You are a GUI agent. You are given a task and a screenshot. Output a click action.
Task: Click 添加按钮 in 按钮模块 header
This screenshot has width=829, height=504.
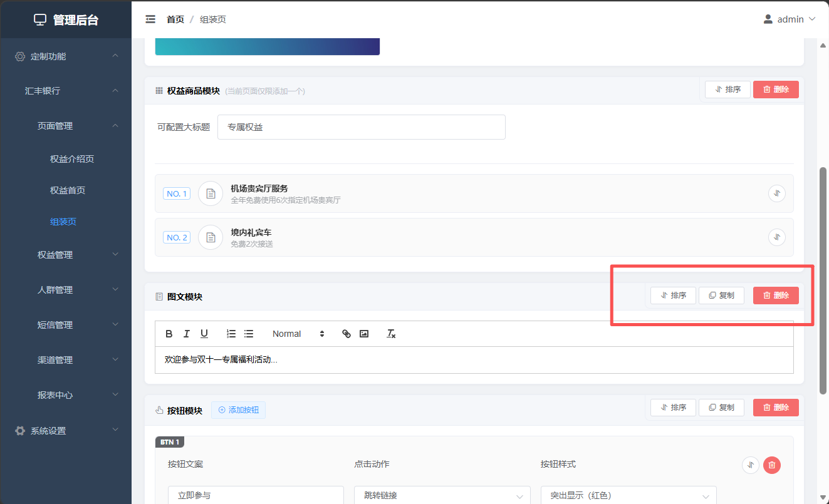pos(238,410)
